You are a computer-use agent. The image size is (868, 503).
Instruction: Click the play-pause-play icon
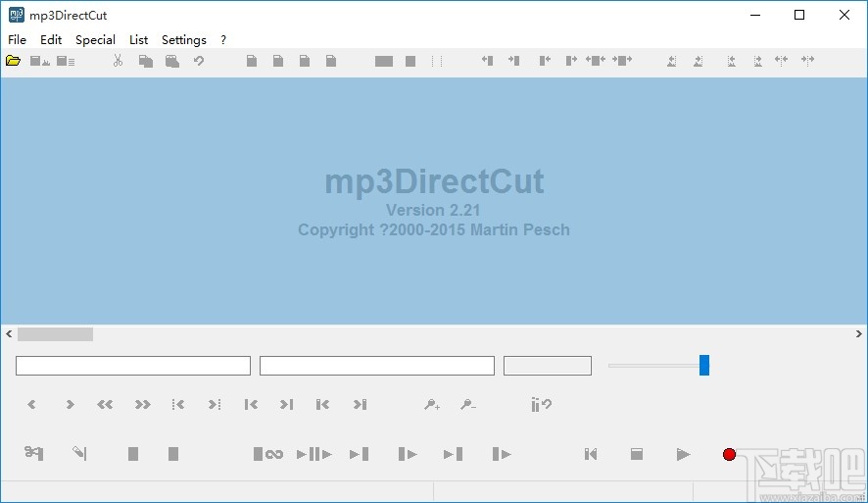pyautogui.click(x=313, y=454)
